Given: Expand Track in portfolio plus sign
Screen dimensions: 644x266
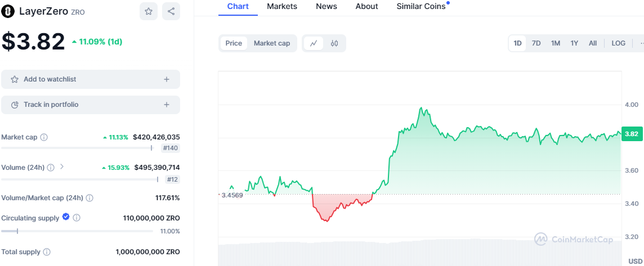Looking at the screenshot, I should 167,105.
